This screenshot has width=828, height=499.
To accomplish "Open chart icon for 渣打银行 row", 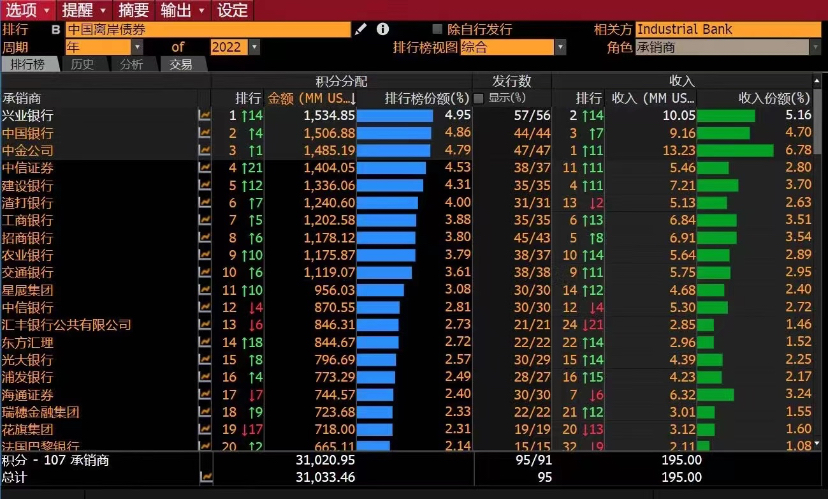I will [204, 203].
